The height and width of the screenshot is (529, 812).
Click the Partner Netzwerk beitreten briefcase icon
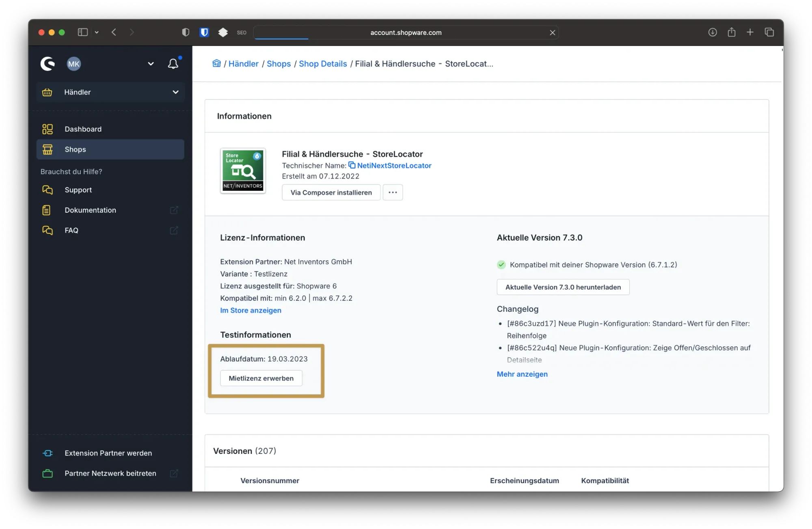pos(47,473)
